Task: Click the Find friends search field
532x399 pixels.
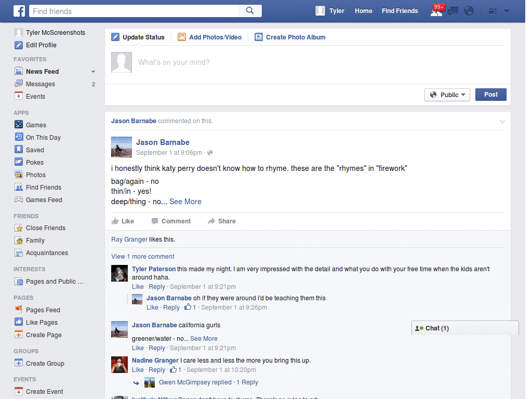Action: click(134, 11)
